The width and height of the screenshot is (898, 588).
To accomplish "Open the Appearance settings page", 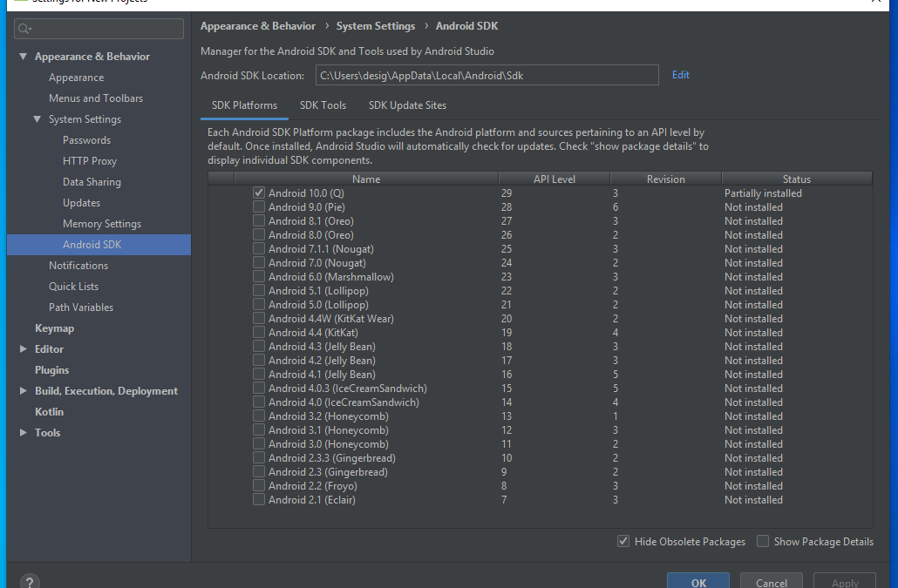I will tap(76, 78).
